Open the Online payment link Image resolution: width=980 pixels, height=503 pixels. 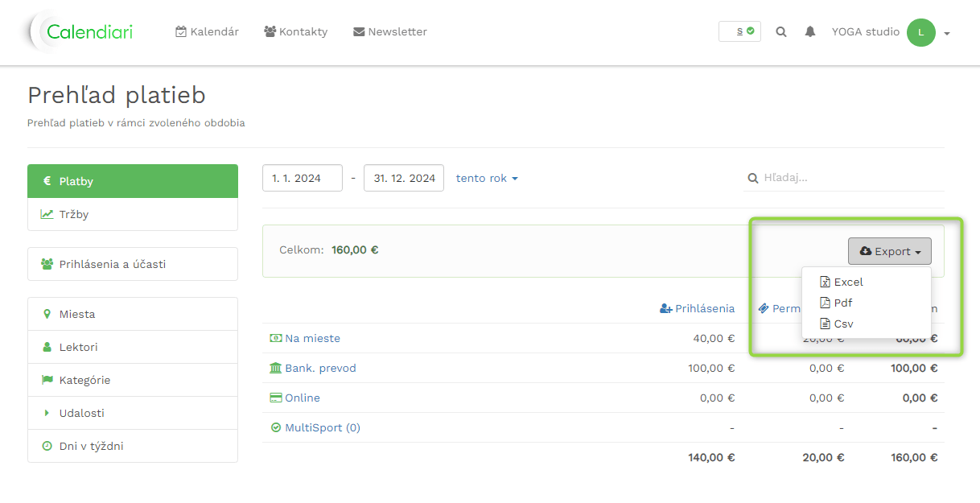303,398
